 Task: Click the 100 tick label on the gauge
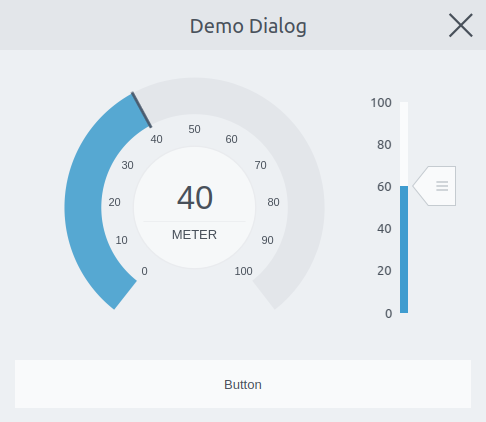tap(243, 271)
